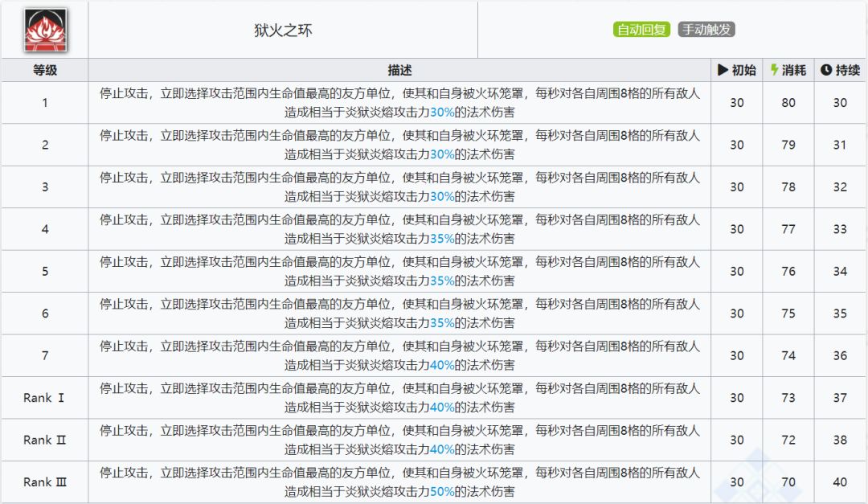The width and height of the screenshot is (868, 504).
Task: Click the skill name 狱火之环
Action: coord(283,31)
